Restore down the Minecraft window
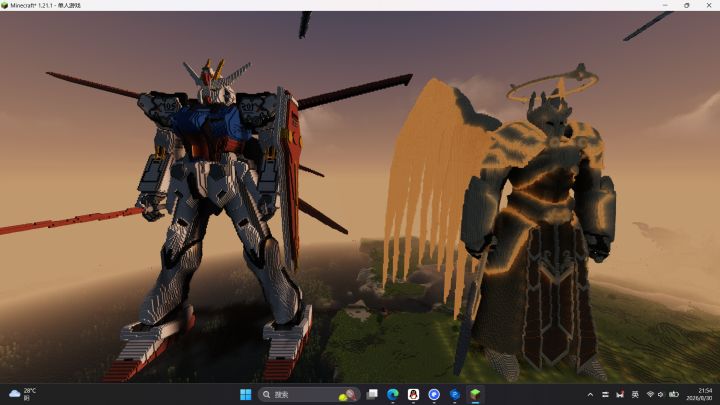This screenshot has height=405, width=720. [x=686, y=6]
